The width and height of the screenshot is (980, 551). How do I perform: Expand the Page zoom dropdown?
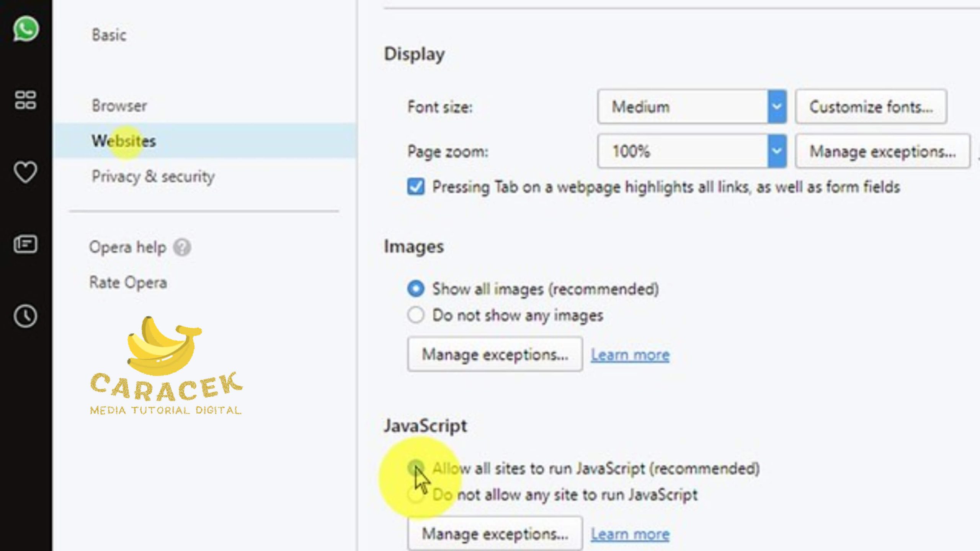coord(691,151)
